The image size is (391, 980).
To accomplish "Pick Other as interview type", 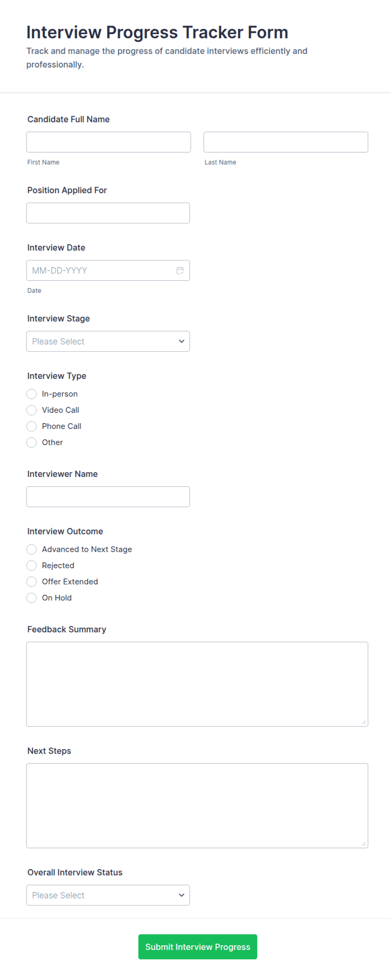I will 32,442.
